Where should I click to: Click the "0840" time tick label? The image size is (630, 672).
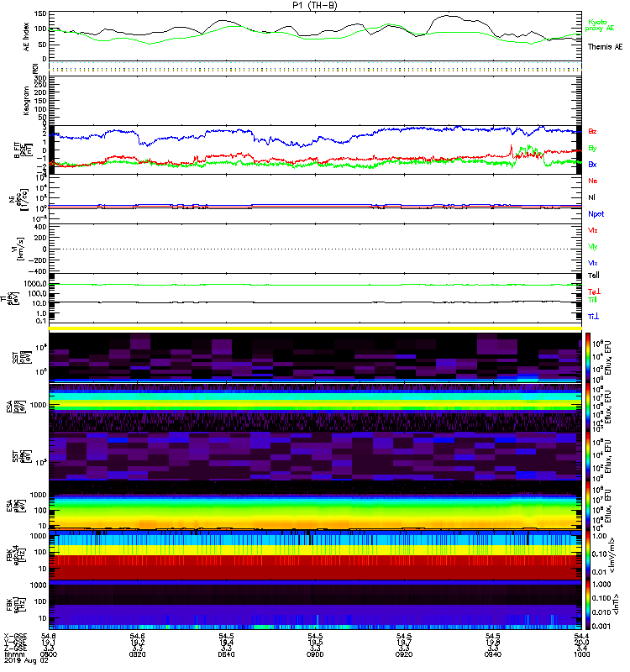tap(226, 654)
